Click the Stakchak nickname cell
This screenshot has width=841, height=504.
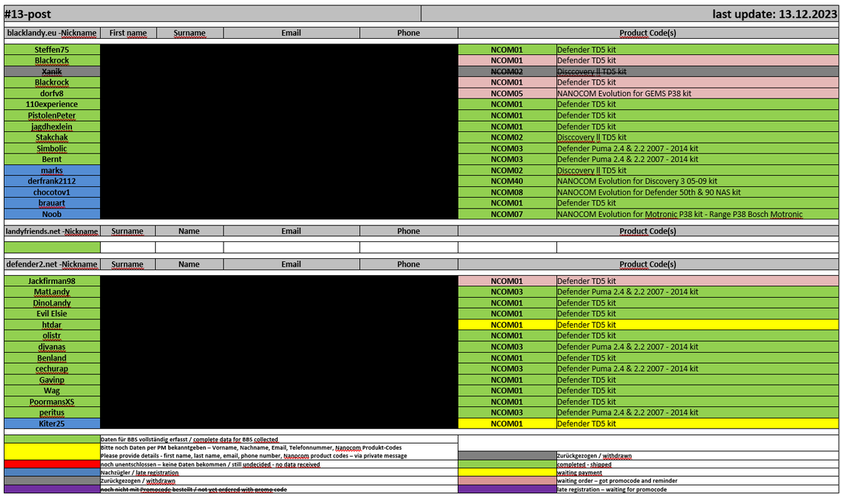point(52,137)
